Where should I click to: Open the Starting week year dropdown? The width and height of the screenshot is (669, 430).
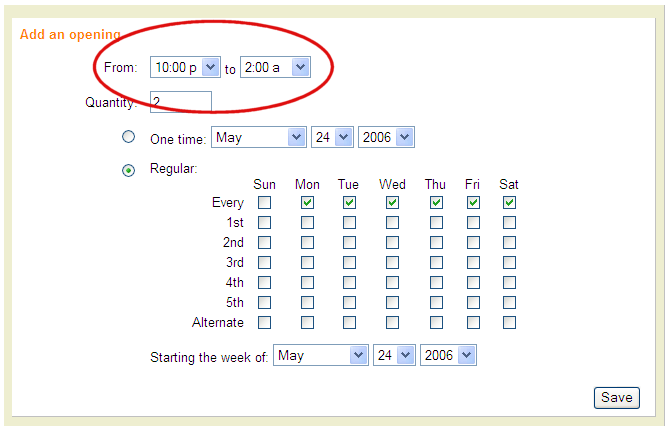(449, 355)
